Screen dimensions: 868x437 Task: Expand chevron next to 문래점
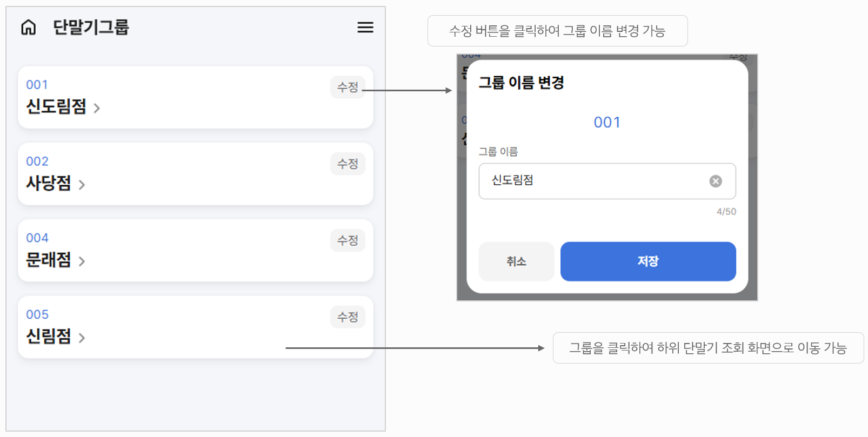tap(82, 261)
